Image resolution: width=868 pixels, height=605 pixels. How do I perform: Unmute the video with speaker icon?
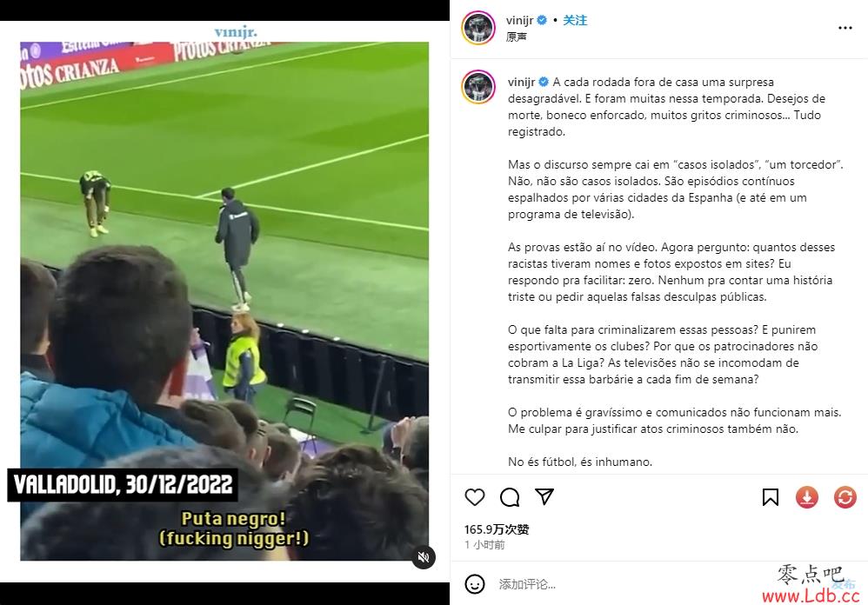(x=424, y=557)
